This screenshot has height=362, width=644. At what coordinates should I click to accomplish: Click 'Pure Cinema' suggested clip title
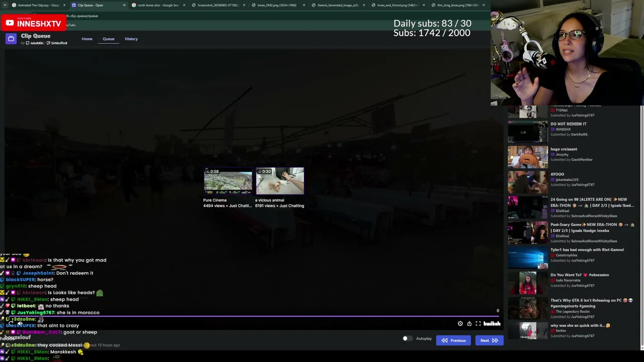(215, 200)
